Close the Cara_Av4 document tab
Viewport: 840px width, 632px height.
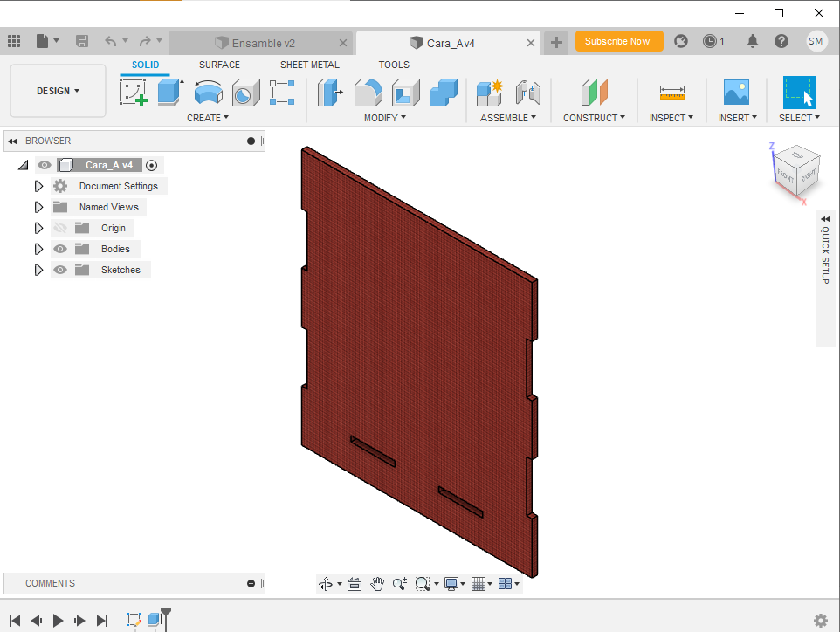pyautogui.click(x=530, y=43)
